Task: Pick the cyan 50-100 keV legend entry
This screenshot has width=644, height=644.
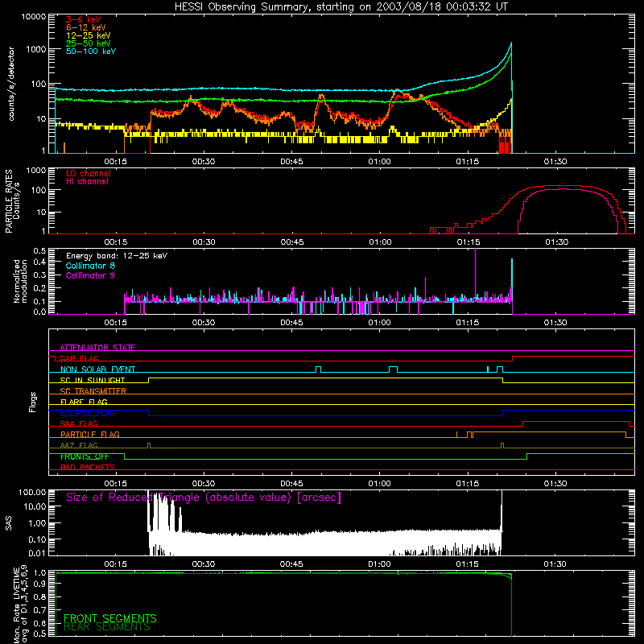Action: pyautogui.click(x=91, y=51)
